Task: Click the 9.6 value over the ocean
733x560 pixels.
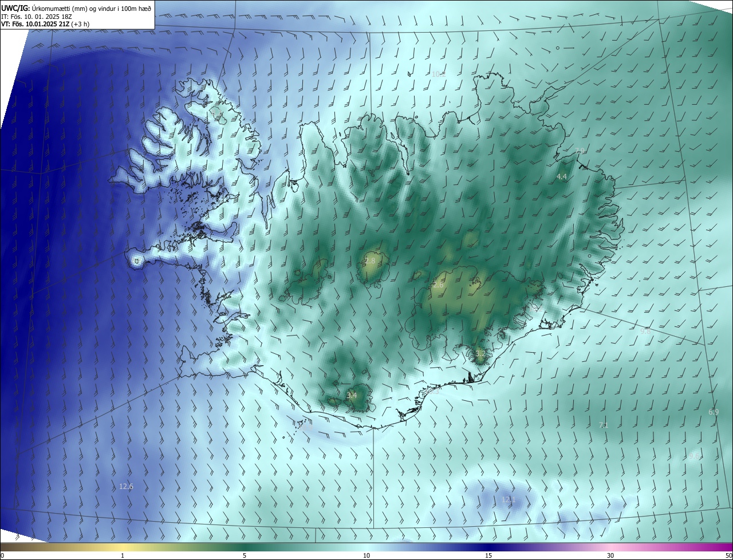Action: tap(695, 456)
